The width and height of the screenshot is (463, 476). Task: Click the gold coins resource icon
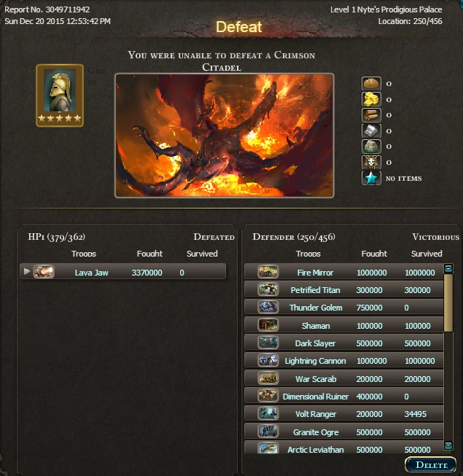tap(371, 99)
